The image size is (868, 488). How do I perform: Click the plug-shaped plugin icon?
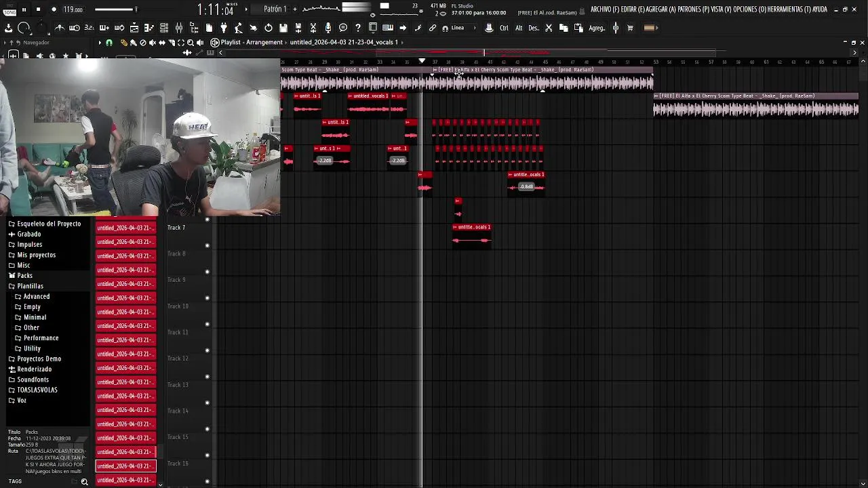click(224, 28)
